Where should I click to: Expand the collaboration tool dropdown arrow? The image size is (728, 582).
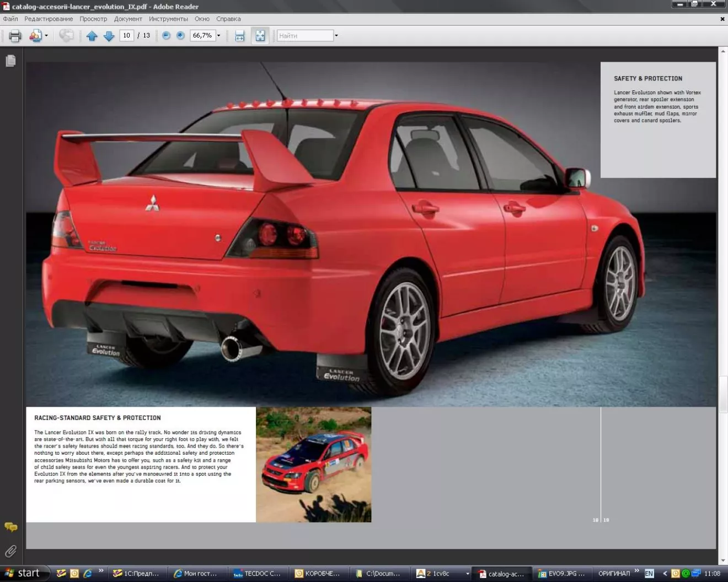(46, 36)
